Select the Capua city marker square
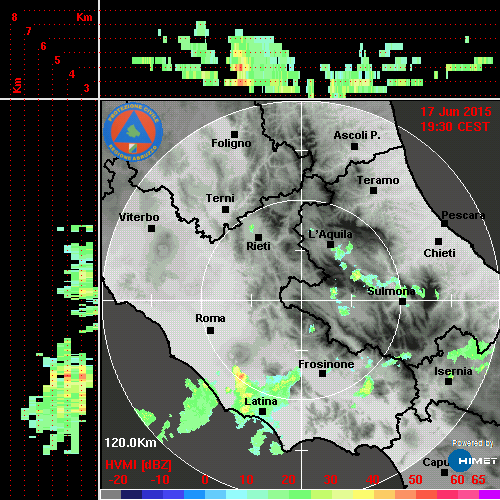 coord(444,472)
